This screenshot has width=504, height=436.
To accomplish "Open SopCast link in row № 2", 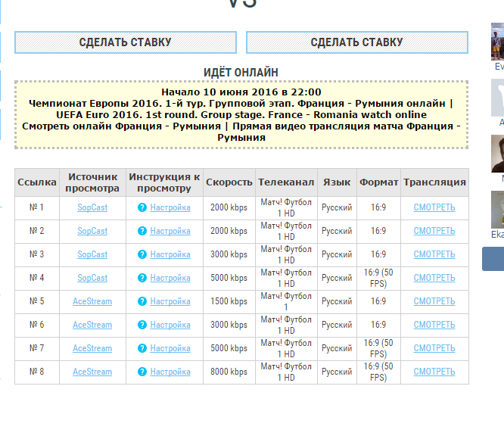I will (92, 231).
